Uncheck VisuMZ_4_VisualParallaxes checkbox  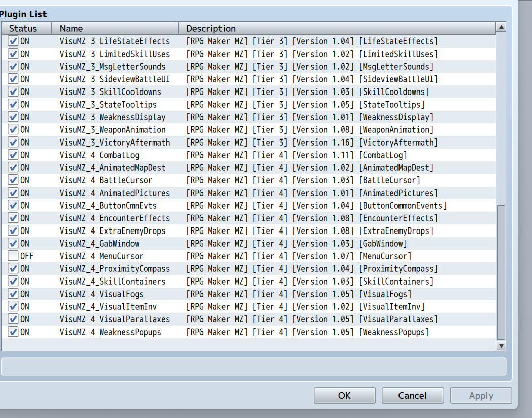pyautogui.click(x=13, y=319)
